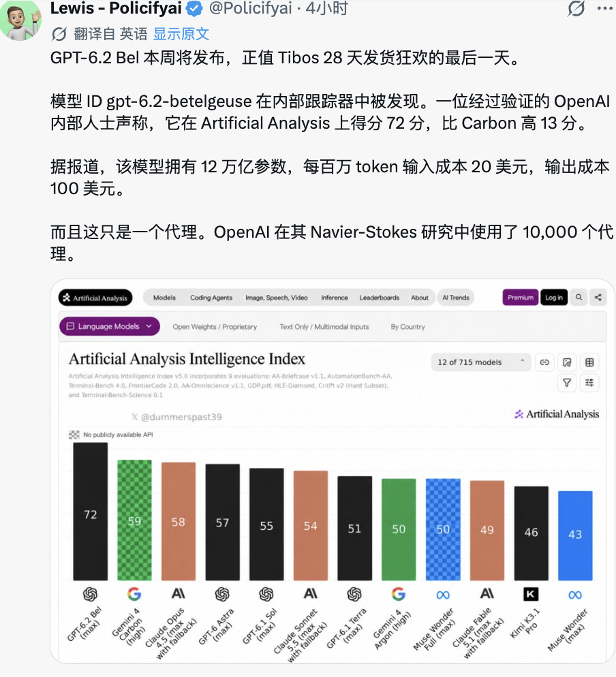The width and height of the screenshot is (616, 677).
Task: Click the Kimi K3.1 Pro bar showing 46
Action: point(531,533)
